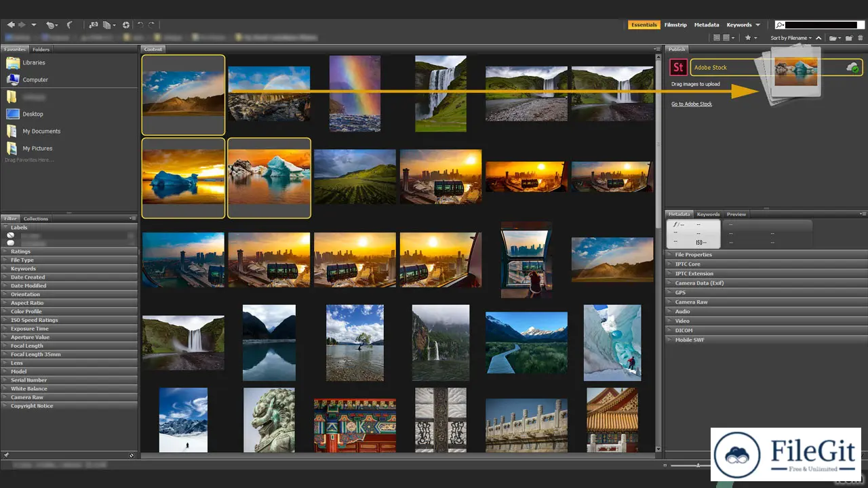The image size is (868, 488).
Task: Expand the Date Created filter section
Action: [5, 277]
